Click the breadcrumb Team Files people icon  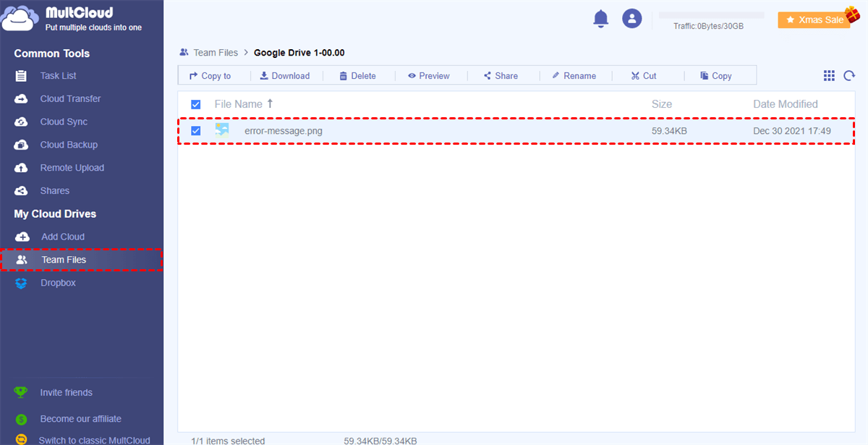click(x=184, y=53)
